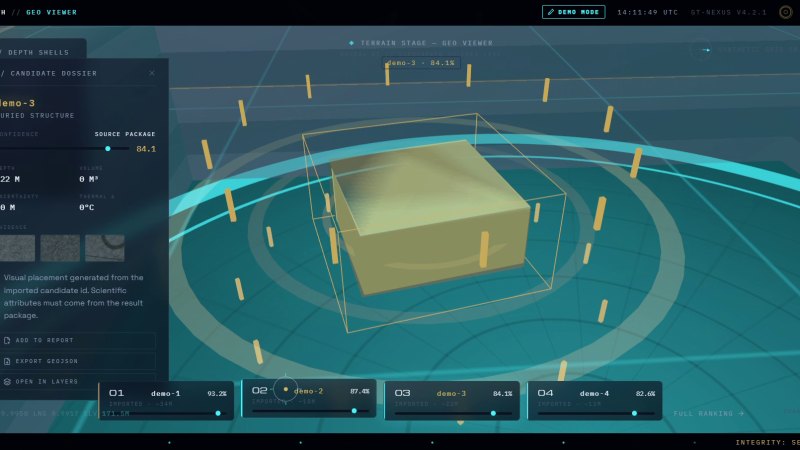Click Add to Report label
800x450 pixels.
click(x=44, y=340)
